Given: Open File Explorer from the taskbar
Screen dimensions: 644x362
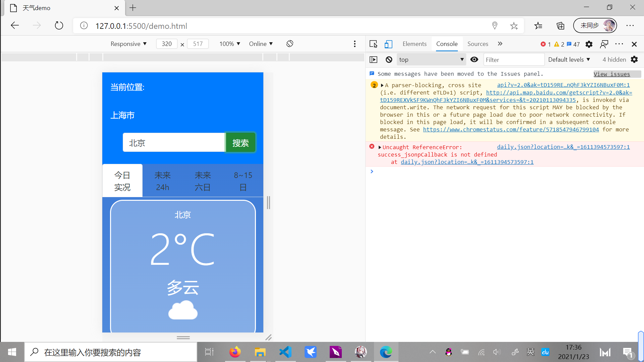Looking at the screenshot, I should coord(260,352).
